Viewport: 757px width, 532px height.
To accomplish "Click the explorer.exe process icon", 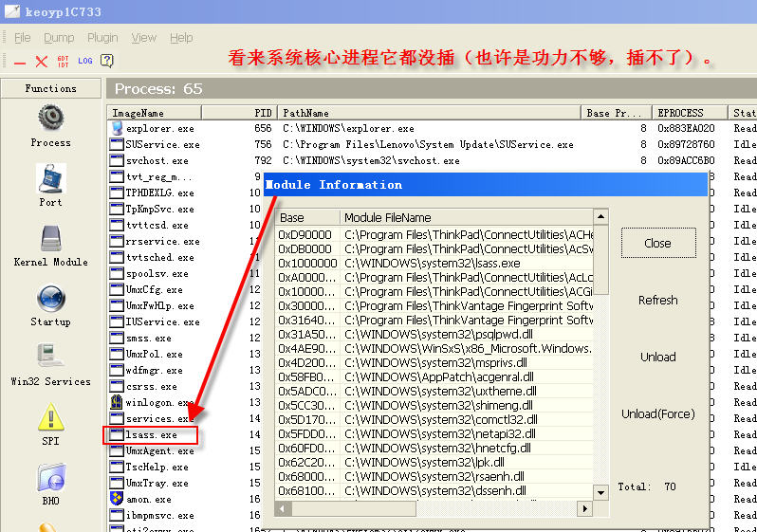I will point(117,128).
